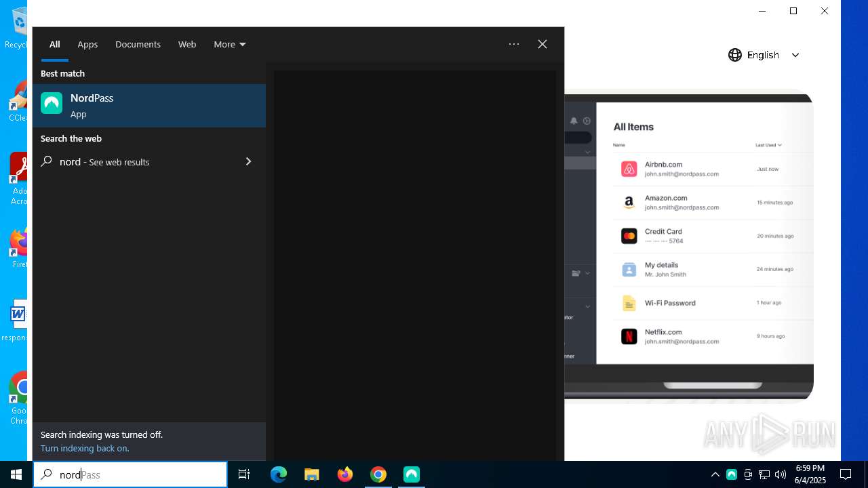Click the Airbnb.com item in preview
Screen dimensions: 868x488
pyautogui.click(x=712, y=169)
